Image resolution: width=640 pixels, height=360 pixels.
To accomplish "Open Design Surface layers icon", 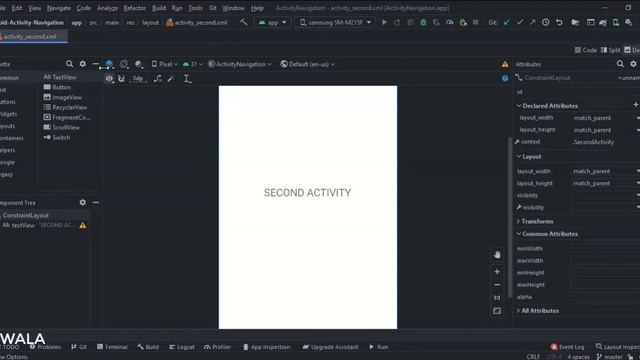I will [x=109, y=64].
